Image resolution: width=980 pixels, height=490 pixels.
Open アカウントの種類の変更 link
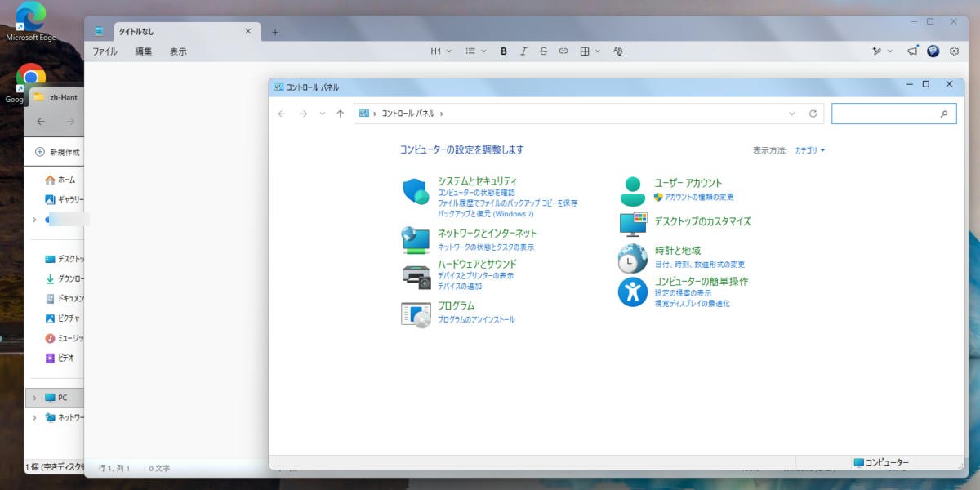[699, 197]
